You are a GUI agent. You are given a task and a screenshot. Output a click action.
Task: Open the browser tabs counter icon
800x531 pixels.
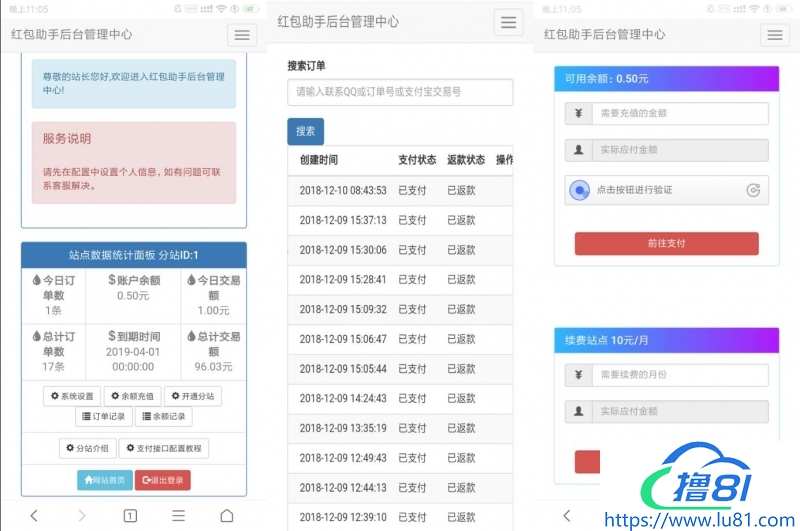pos(130,516)
